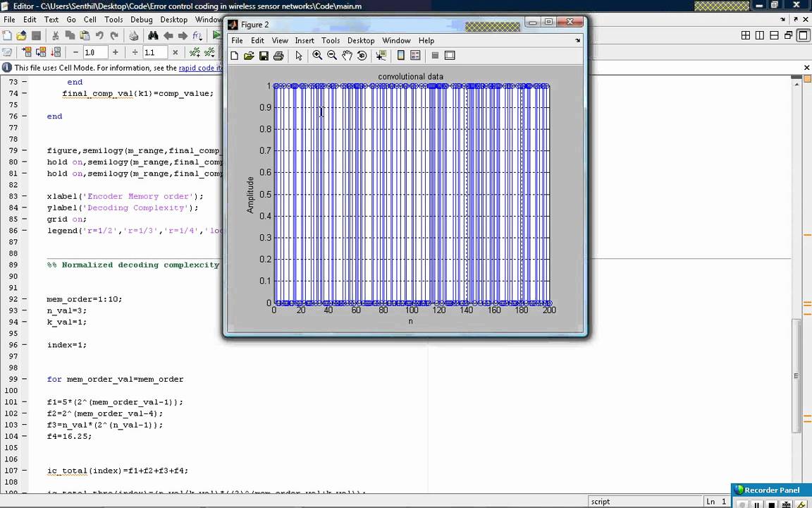
Task: Paste clipboard in the Editor toolbar
Action: [x=85, y=35]
